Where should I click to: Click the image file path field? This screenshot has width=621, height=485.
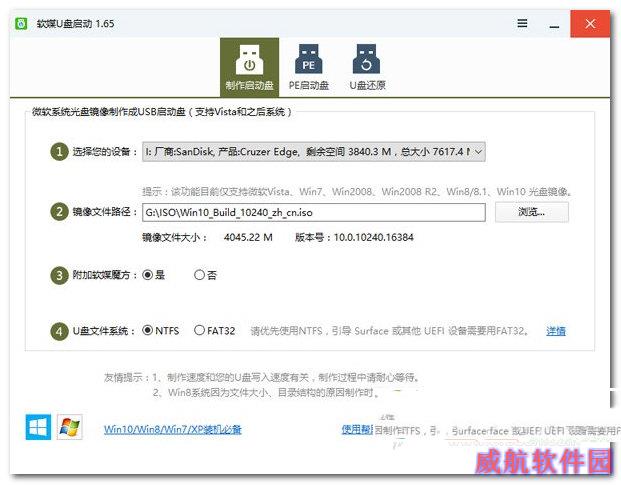(314, 213)
